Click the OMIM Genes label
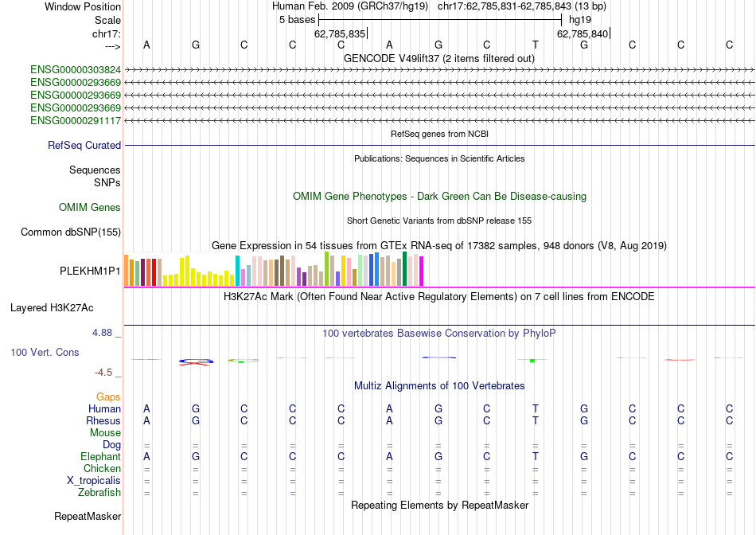Image resolution: width=756 pixels, height=535 pixels. pyautogui.click(x=90, y=208)
